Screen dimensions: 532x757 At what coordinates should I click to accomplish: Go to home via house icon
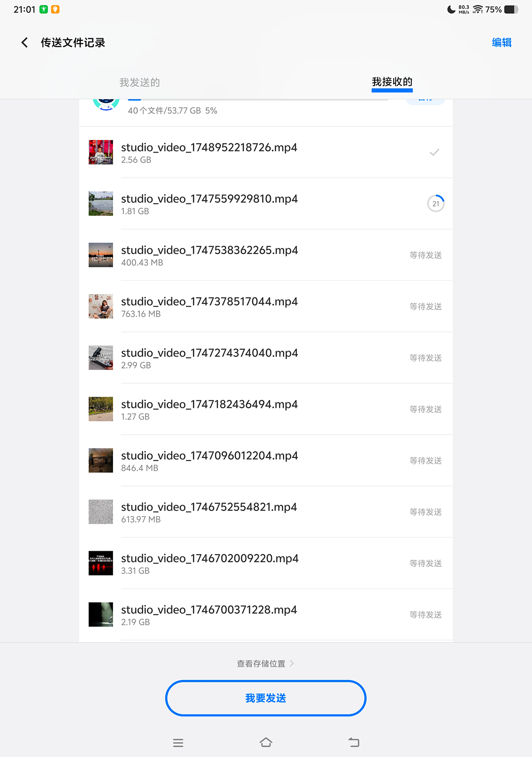266,742
